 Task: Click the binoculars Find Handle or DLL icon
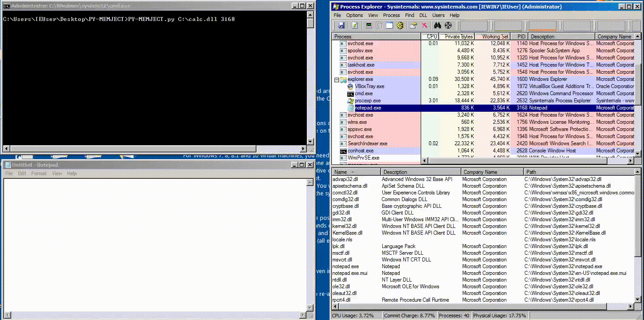coord(438,26)
